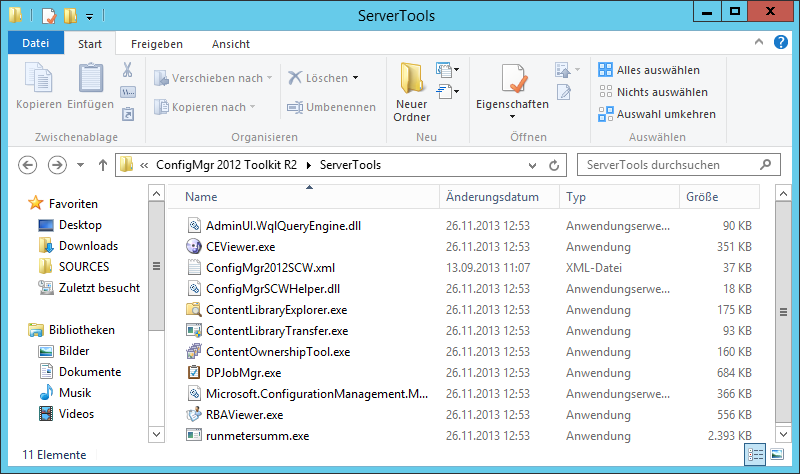Click the help question mark icon

[781, 42]
